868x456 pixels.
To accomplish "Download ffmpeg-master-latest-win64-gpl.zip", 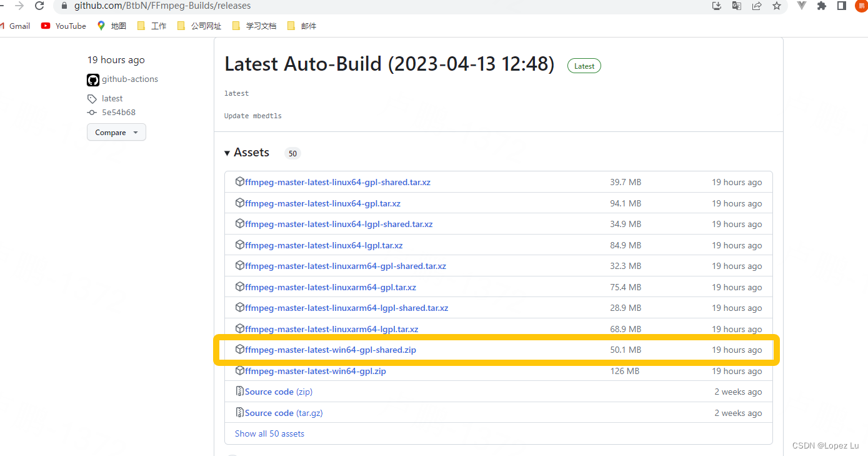I will click(x=316, y=371).
